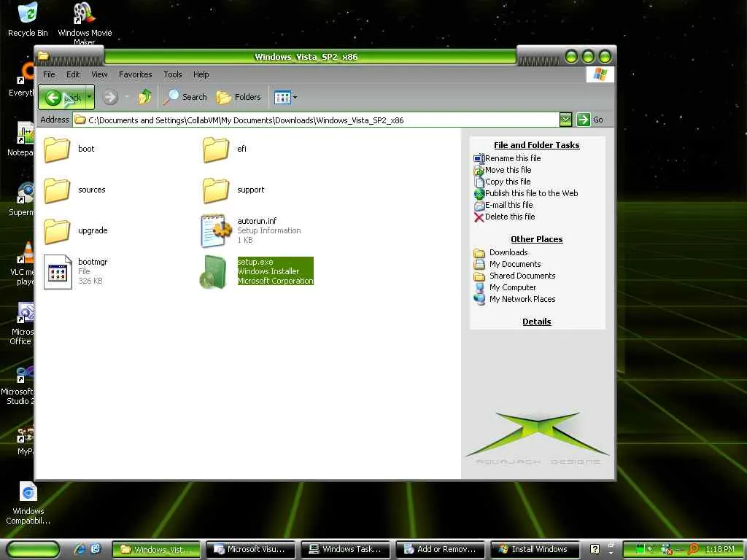Select Windows Compatibil... desktop icon
Screen dimensions: 747x560
click(28, 503)
